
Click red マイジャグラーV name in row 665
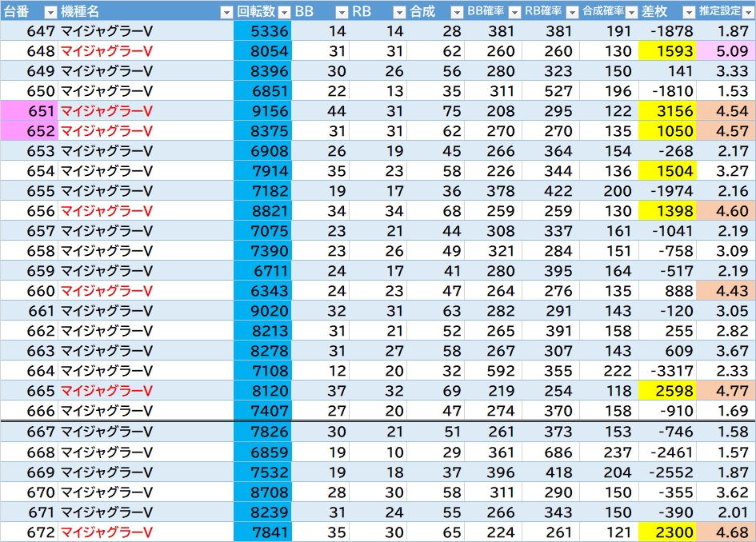pyautogui.click(x=106, y=391)
